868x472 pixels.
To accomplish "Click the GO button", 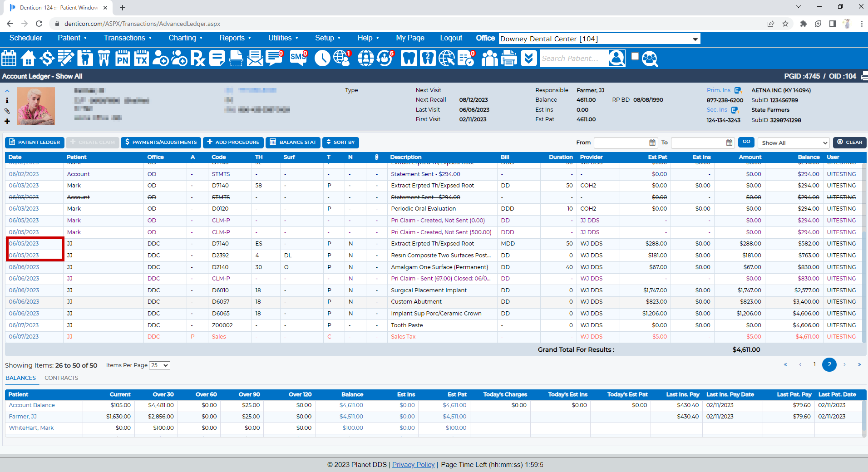I will [x=746, y=142].
